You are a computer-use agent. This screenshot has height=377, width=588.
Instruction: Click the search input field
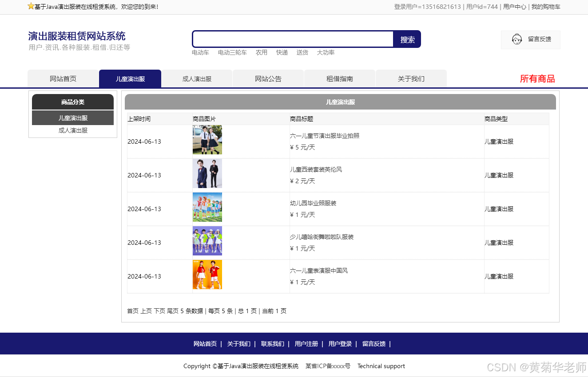293,39
